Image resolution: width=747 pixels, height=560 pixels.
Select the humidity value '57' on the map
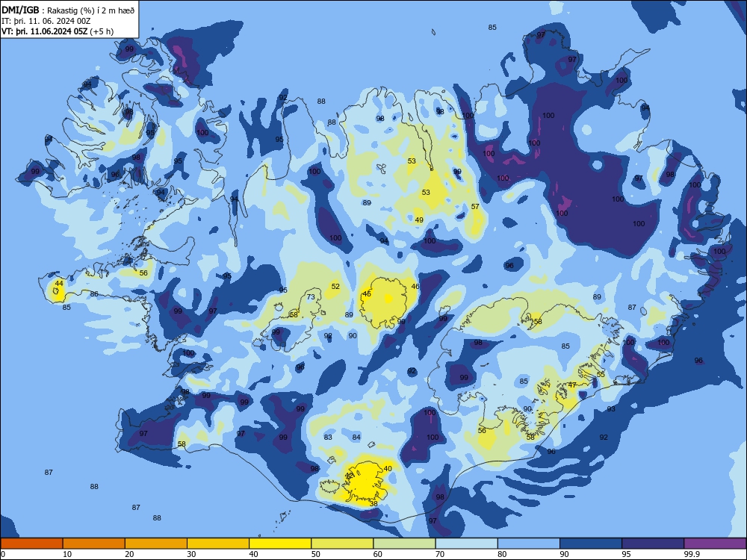[475, 206]
